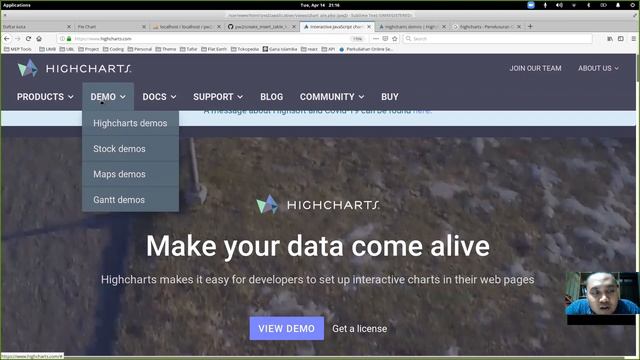
Task: Select Highcharts demos from the dropdown
Action: 130,123
